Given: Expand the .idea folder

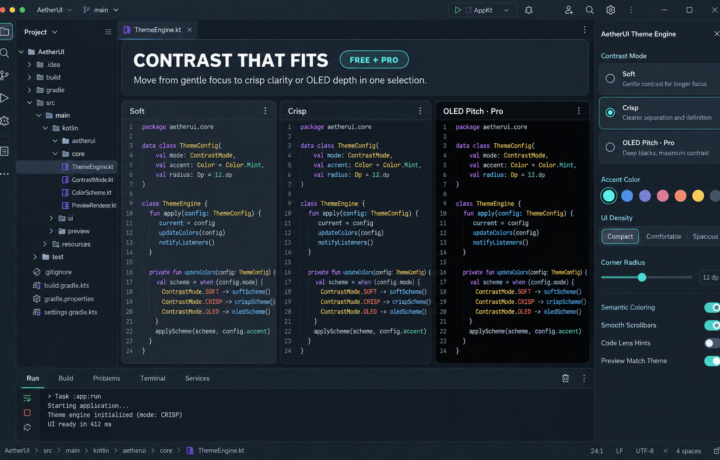Looking at the screenshot, I should tap(29, 65).
